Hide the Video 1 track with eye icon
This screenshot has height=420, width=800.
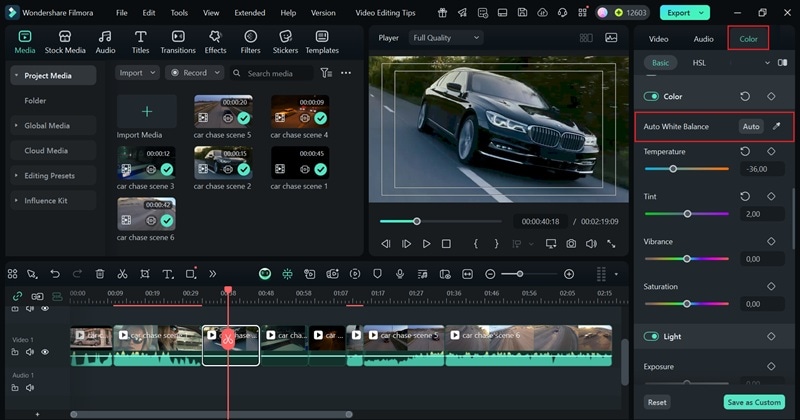[x=45, y=352]
